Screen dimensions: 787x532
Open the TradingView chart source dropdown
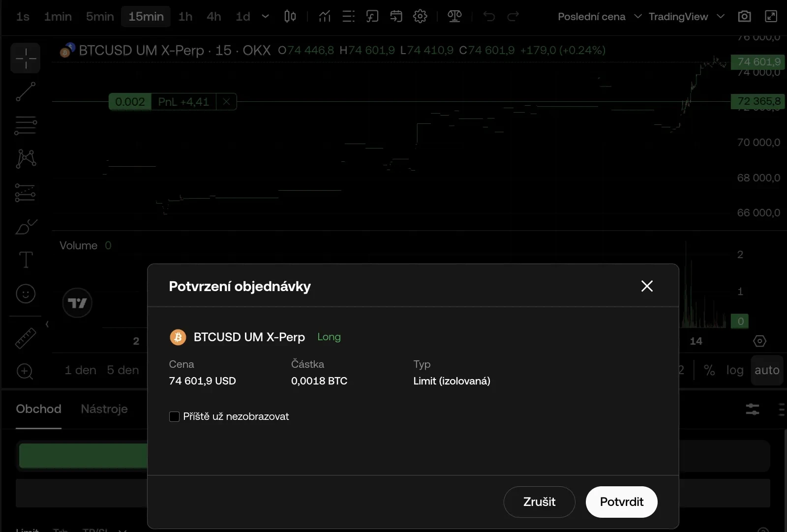coord(686,17)
